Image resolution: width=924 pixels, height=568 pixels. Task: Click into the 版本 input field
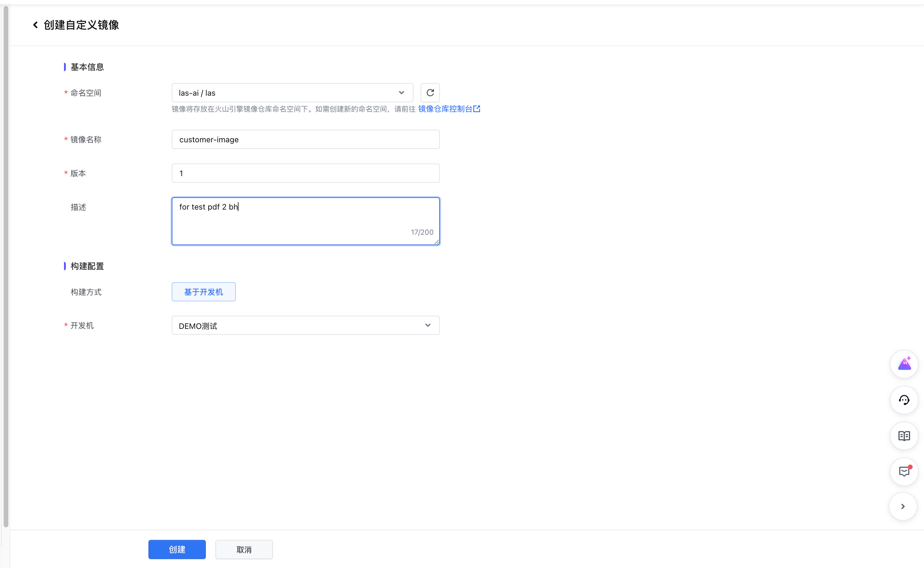pos(305,173)
